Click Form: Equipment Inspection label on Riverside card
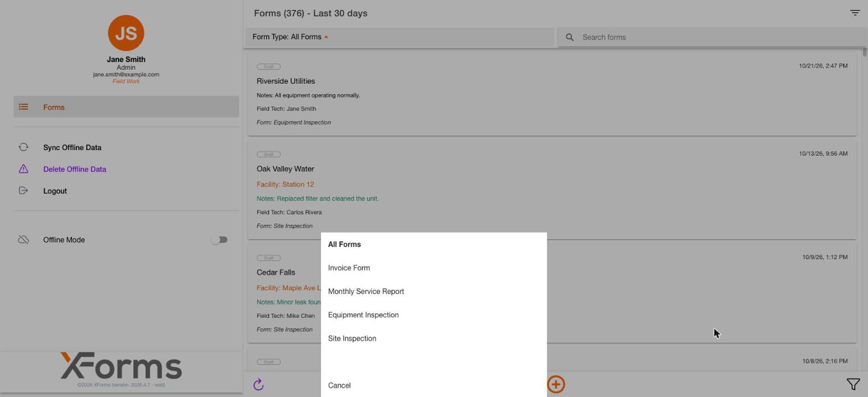The height and width of the screenshot is (397, 868). click(x=293, y=122)
